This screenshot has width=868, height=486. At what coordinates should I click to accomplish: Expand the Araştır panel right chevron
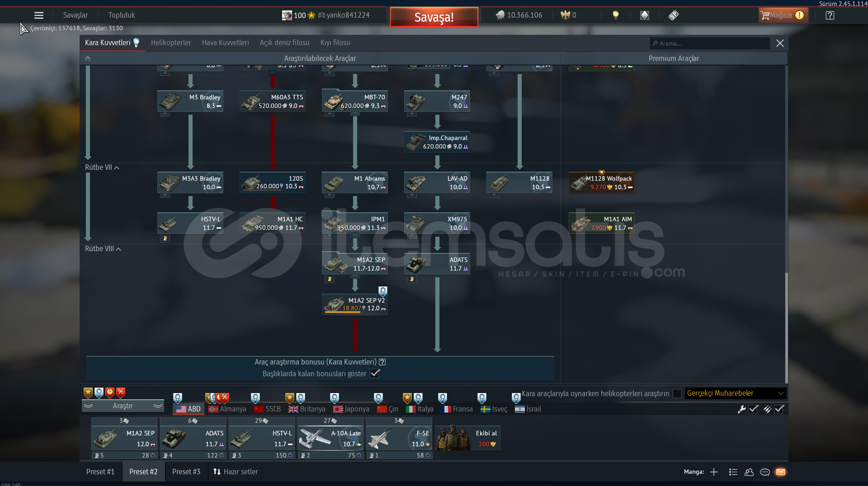point(158,406)
